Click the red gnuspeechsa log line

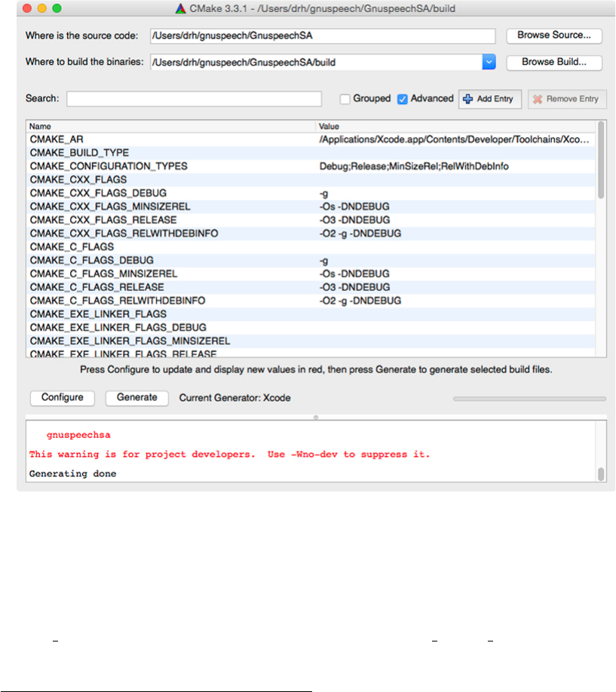[x=78, y=435]
